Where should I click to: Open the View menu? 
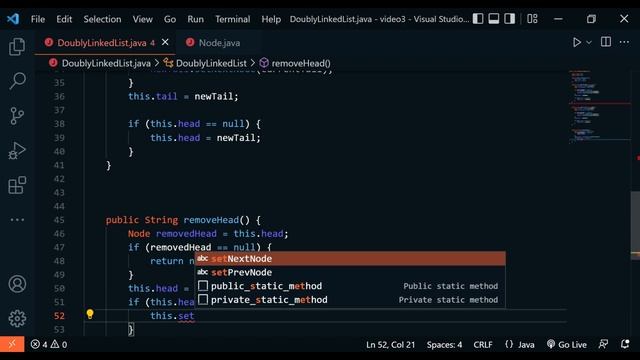click(142, 19)
